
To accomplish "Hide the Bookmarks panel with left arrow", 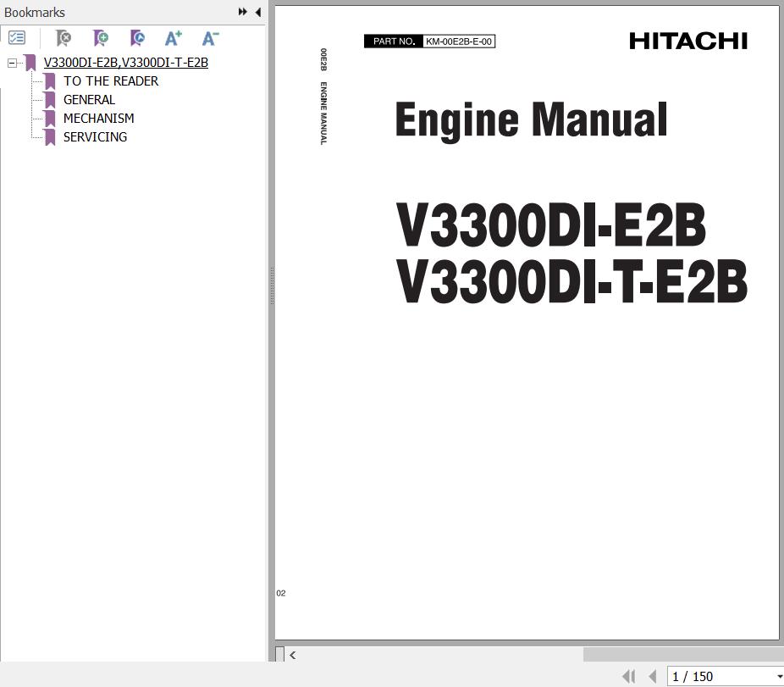I will (x=257, y=12).
